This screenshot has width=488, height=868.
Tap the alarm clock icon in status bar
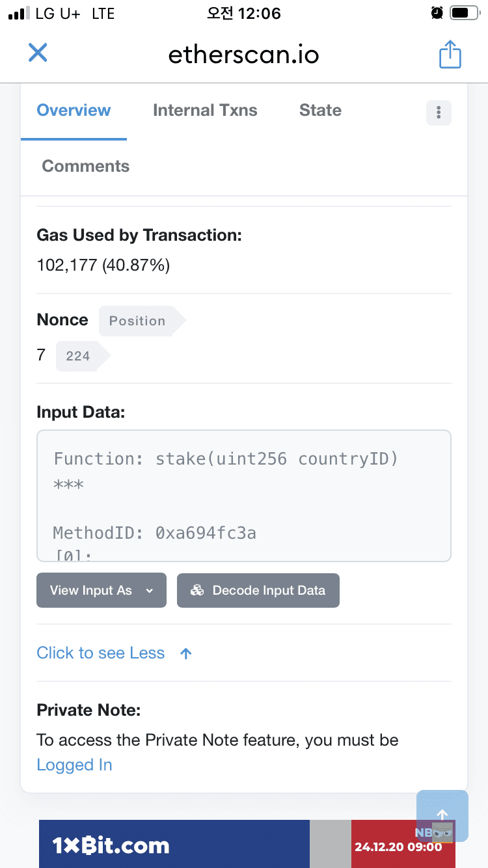(x=437, y=13)
